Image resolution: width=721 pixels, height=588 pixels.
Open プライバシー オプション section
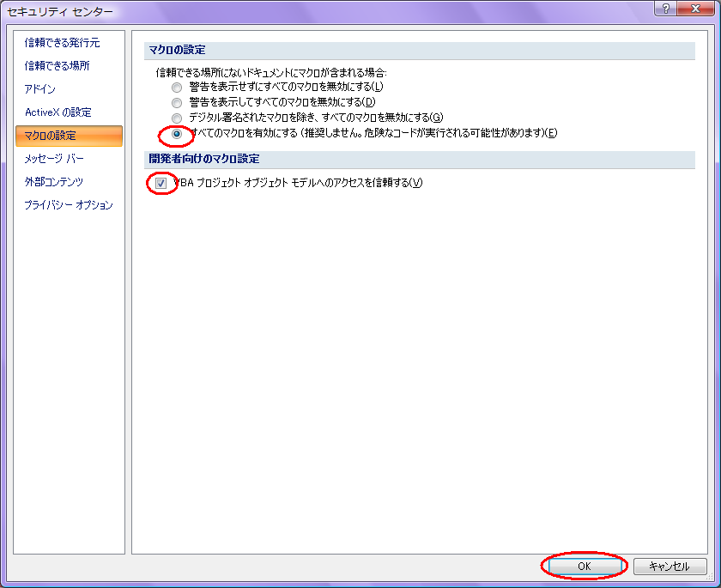69,205
